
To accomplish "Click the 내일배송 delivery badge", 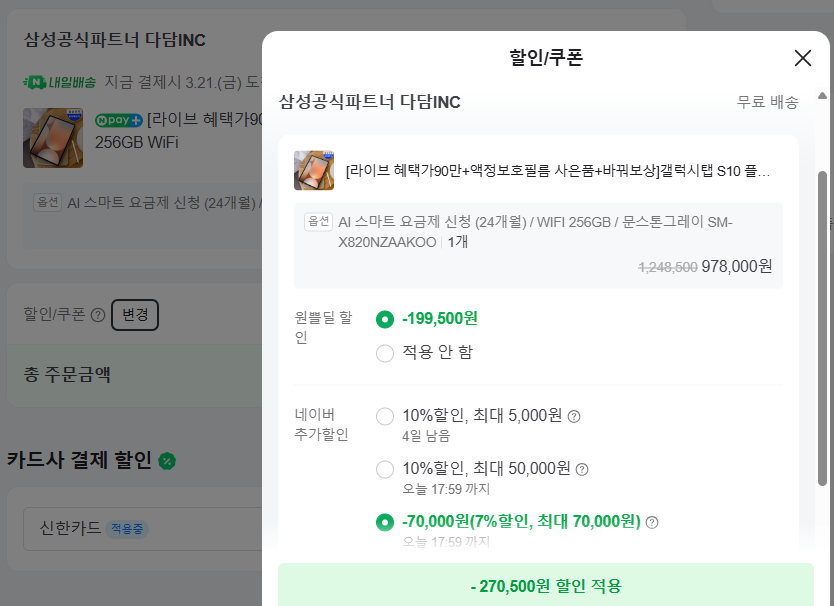I will click(60, 80).
